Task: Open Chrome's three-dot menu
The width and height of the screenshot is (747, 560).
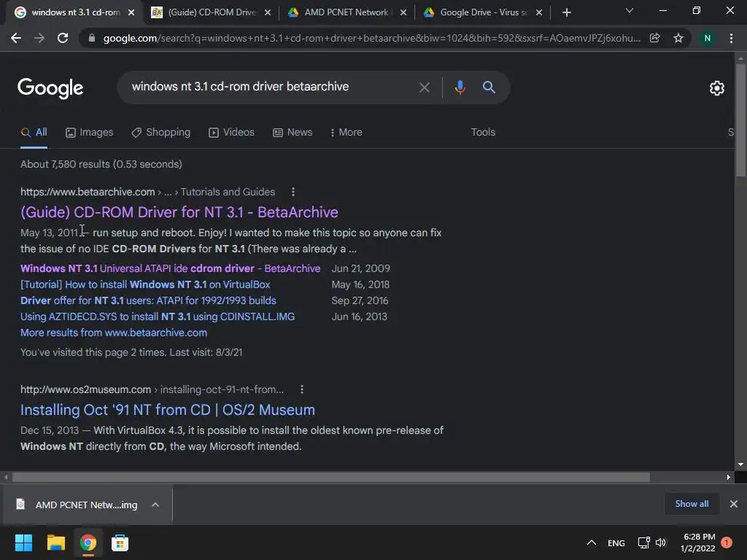Action: point(731,38)
